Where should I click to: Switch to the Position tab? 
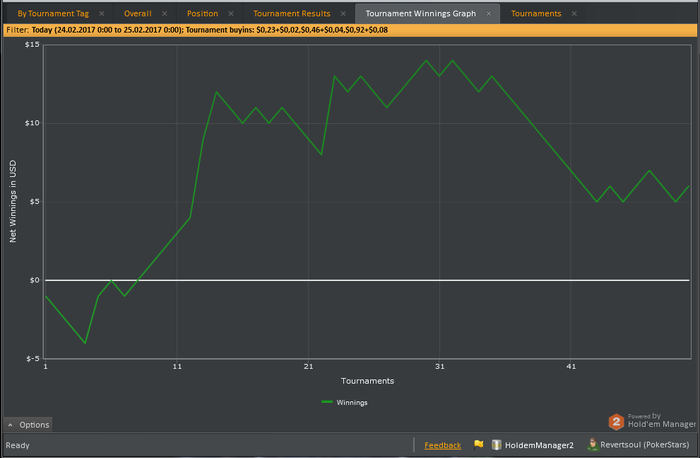pos(202,14)
